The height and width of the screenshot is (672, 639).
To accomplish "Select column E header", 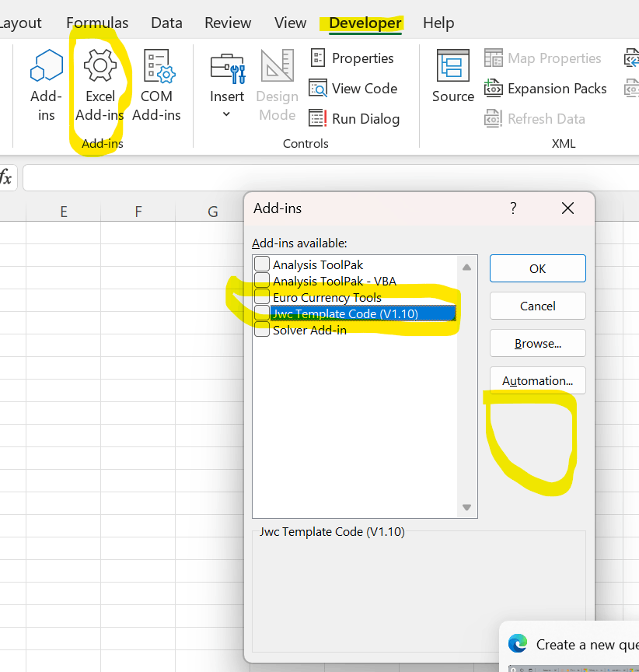I will coord(64,212).
